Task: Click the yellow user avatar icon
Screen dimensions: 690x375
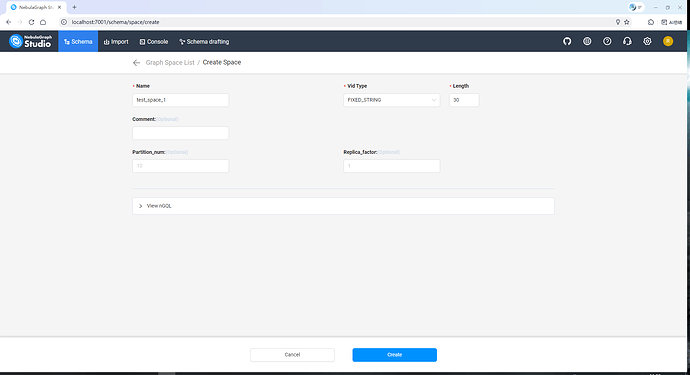Action: tap(668, 41)
